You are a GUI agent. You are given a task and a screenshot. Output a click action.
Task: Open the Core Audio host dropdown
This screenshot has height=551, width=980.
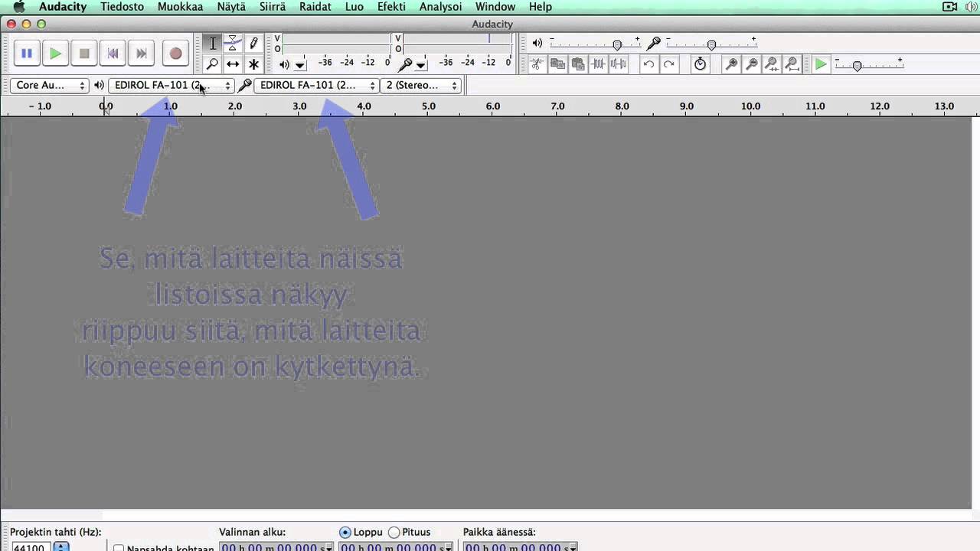point(51,85)
